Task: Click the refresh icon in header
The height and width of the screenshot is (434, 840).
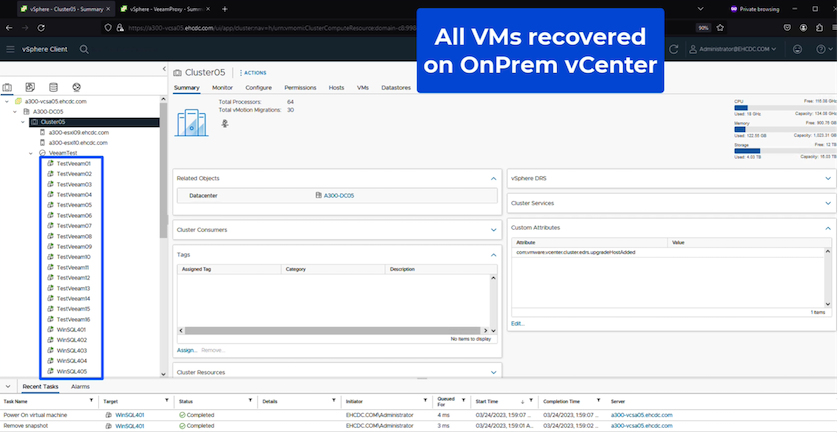Action: click(673, 49)
